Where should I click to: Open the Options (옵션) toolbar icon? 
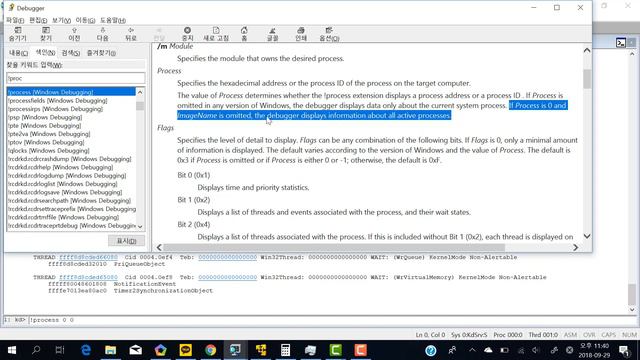[x=329, y=34]
